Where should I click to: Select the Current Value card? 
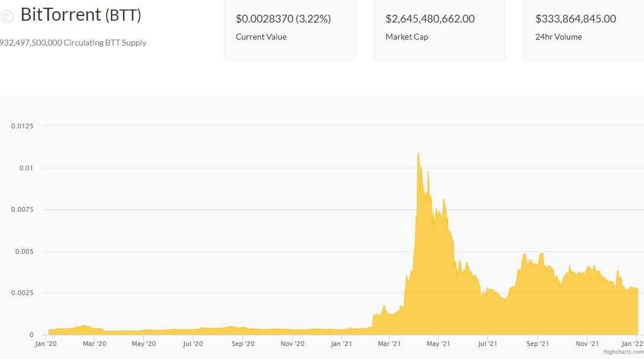coord(290,30)
